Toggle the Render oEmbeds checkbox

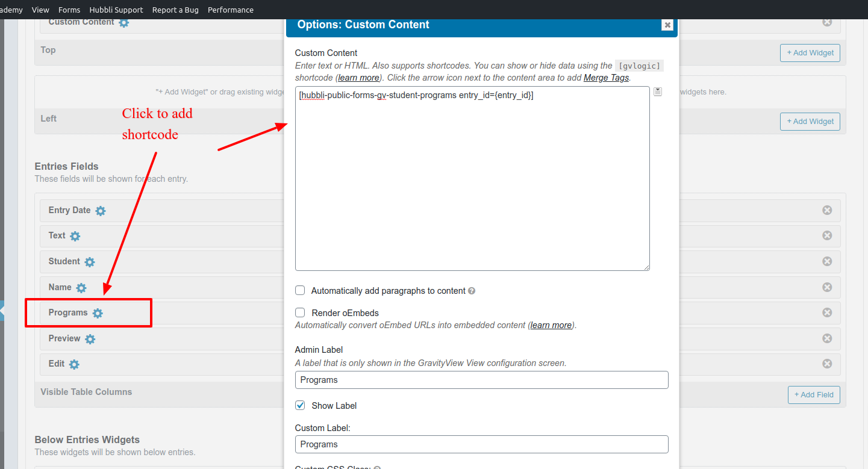[300, 312]
